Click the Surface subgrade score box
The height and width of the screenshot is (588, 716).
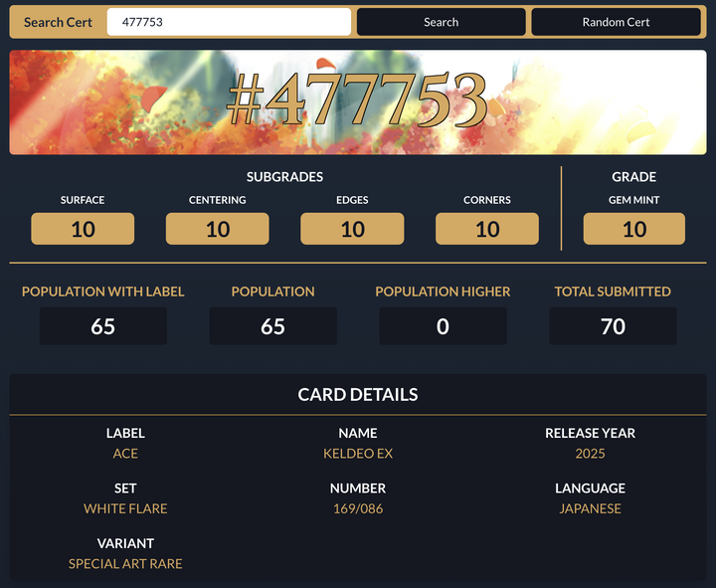[83, 229]
